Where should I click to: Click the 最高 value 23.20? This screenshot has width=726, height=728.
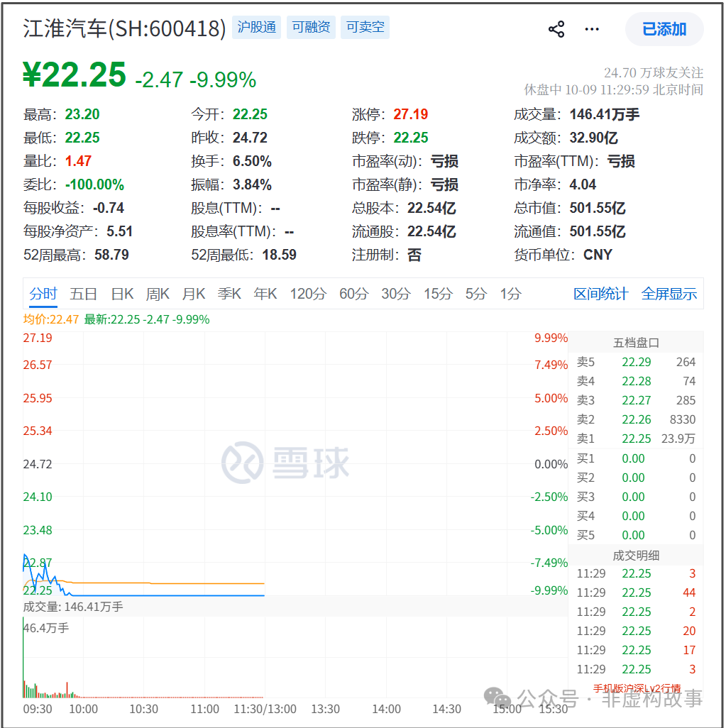[x=82, y=114]
